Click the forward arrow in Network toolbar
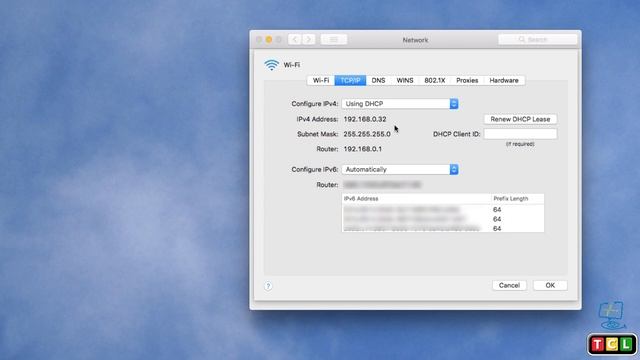 [309, 40]
